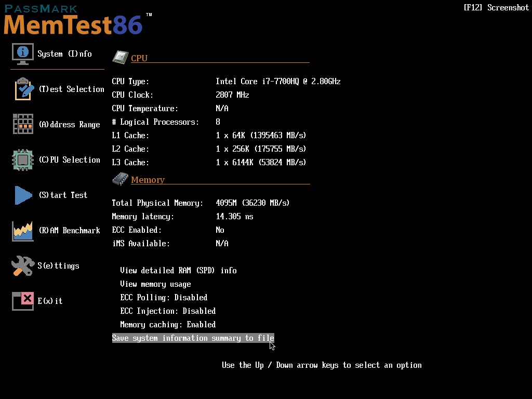Switch to the Memory section heading
532x399 pixels.
click(x=148, y=179)
